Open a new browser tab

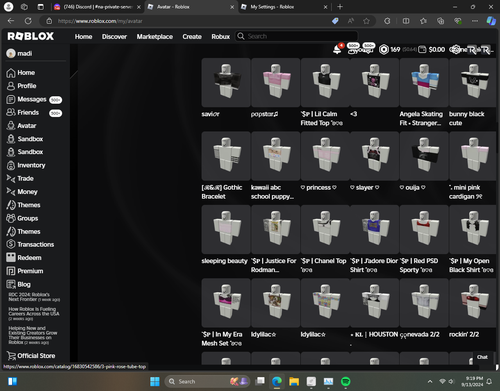tap(340, 7)
